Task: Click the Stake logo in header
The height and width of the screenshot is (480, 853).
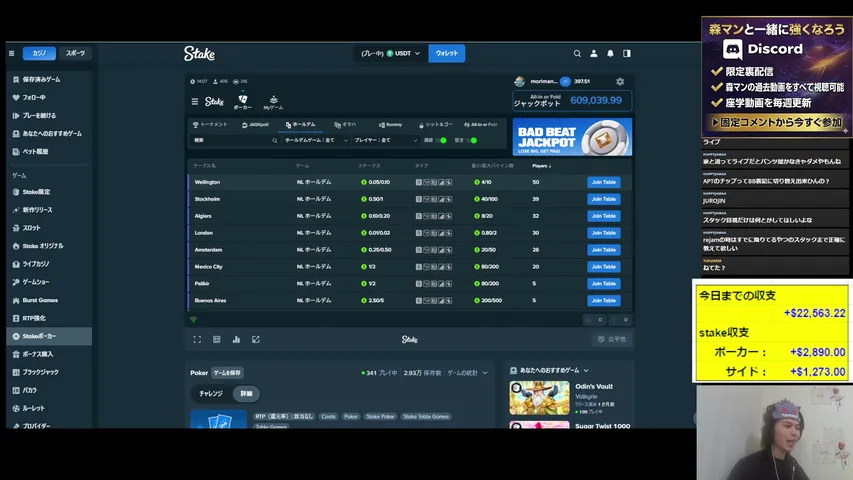Action: [x=199, y=53]
